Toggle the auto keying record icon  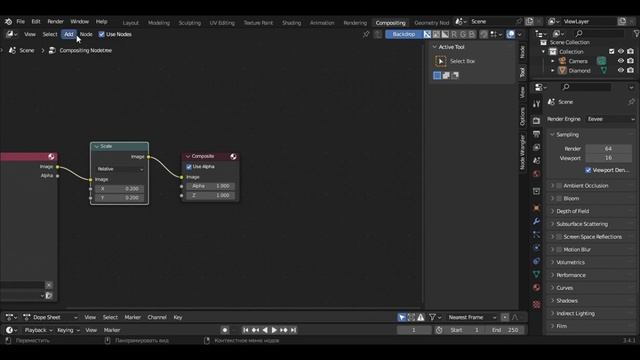(x=224, y=330)
